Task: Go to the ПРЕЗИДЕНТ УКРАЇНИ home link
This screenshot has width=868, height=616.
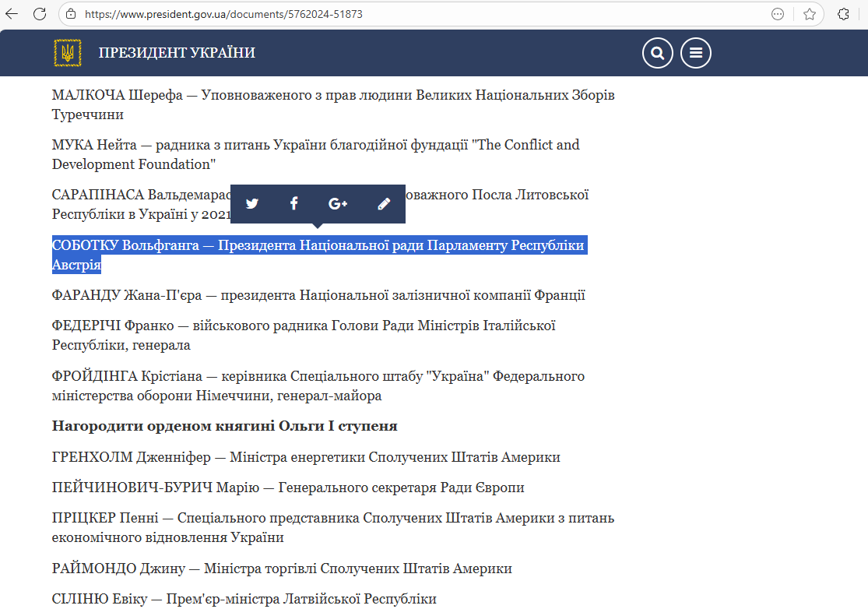Action: tap(177, 53)
